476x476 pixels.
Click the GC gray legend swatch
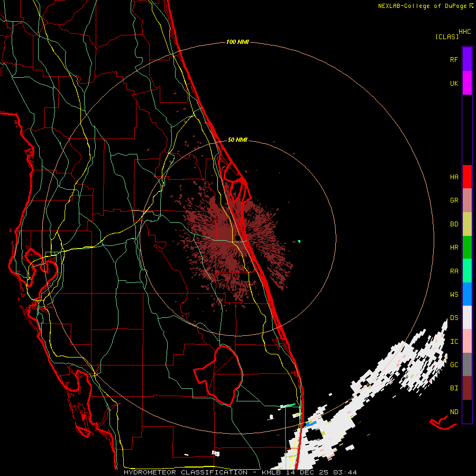click(x=467, y=364)
